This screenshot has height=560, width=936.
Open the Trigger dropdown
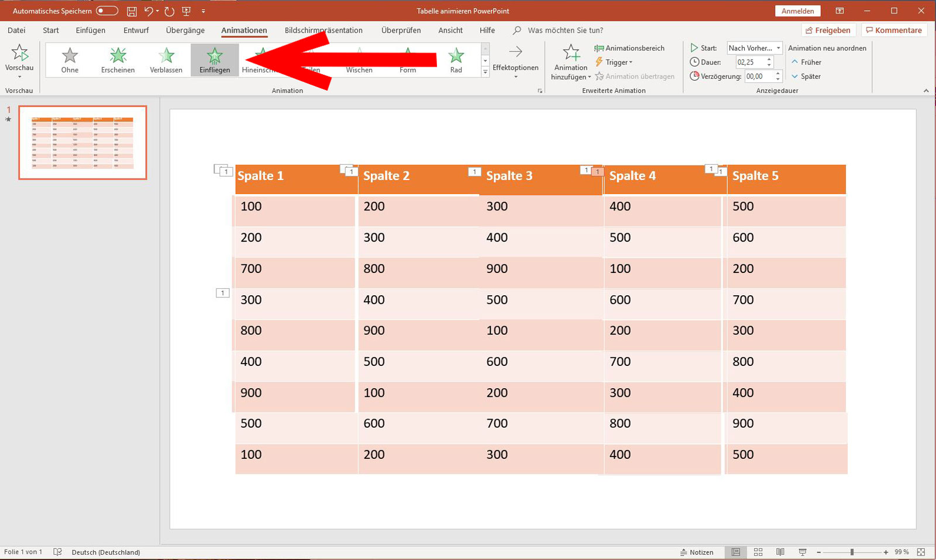pyautogui.click(x=615, y=62)
